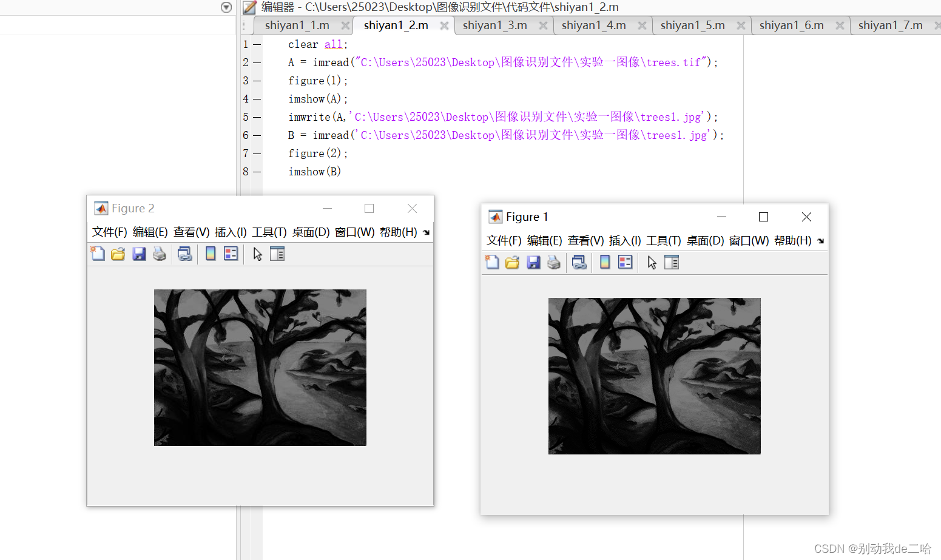
Task: Close the shiyan1_1.m tab
Action: pos(345,25)
